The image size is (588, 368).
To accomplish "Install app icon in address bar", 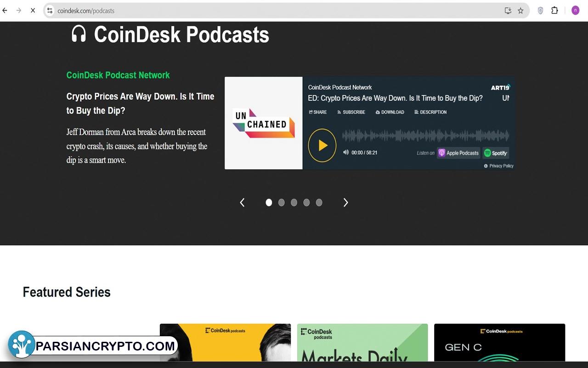I will (x=508, y=11).
